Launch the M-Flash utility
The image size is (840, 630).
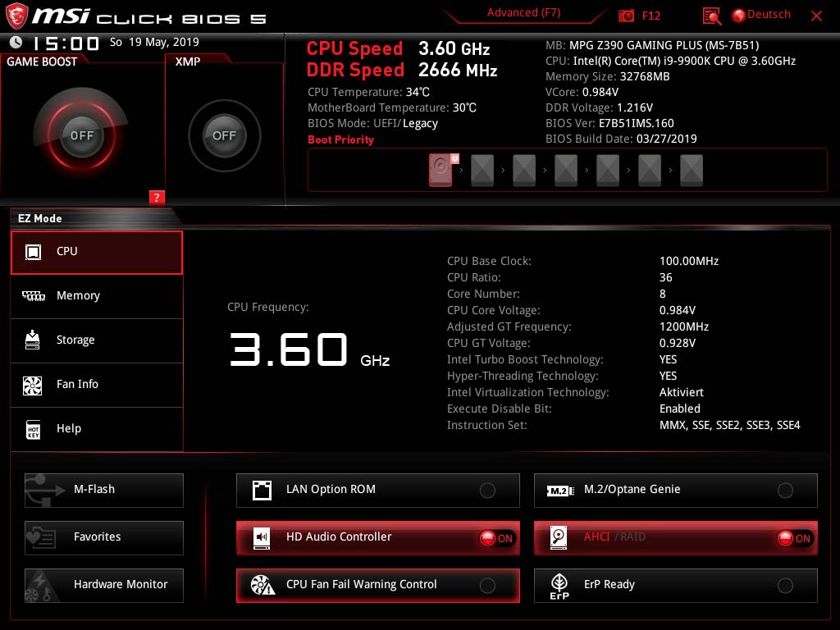[x=104, y=491]
